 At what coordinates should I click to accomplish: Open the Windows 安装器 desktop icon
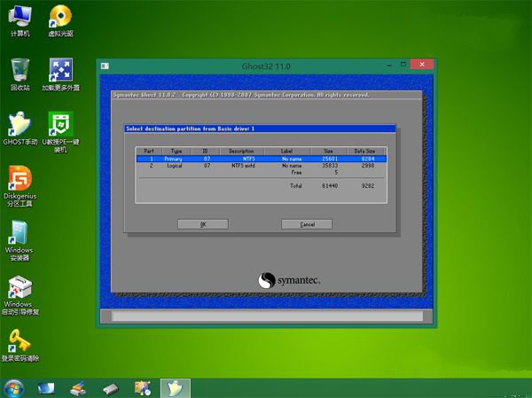point(20,240)
